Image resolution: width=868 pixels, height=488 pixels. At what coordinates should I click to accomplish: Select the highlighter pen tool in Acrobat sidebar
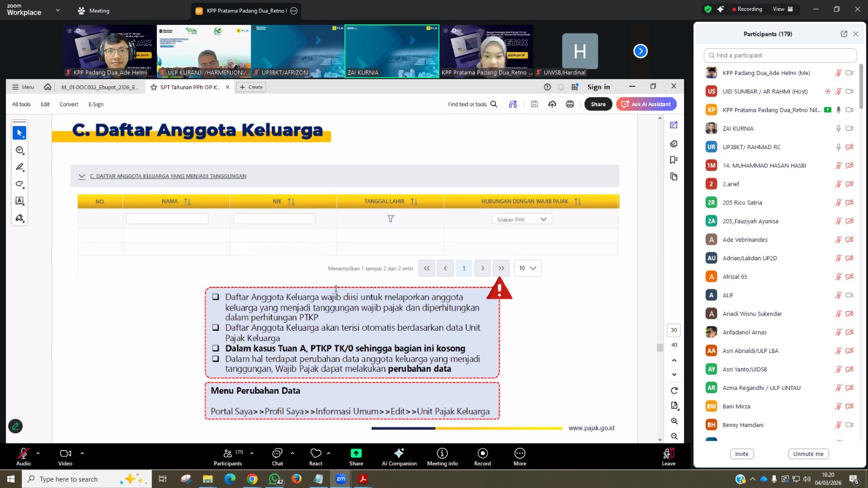pyautogui.click(x=20, y=167)
